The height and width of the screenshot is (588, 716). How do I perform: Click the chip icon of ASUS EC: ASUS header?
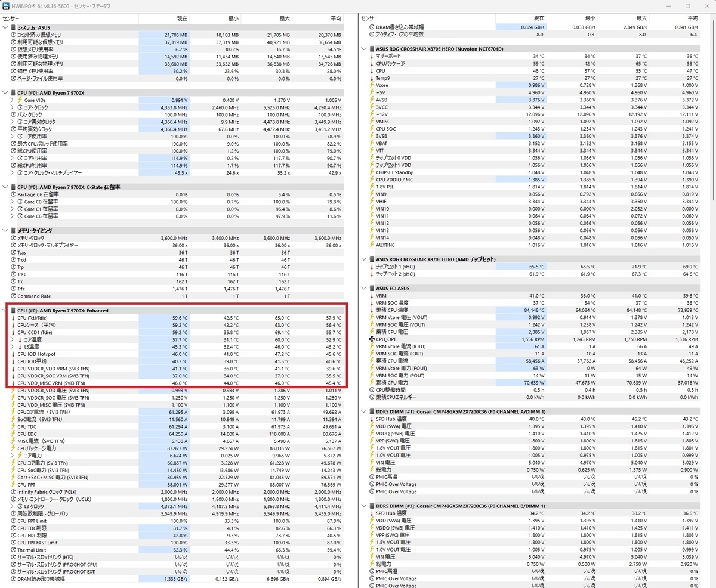click(372, 289)
